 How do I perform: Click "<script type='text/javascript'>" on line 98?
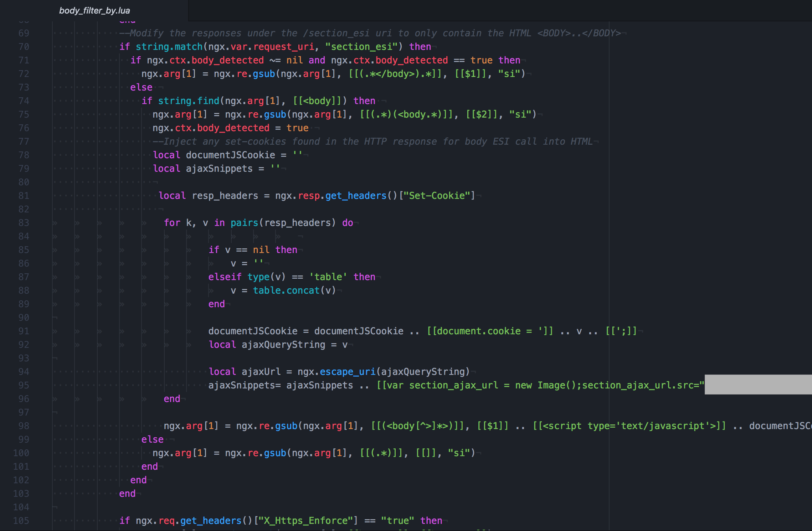pos(629,426)
